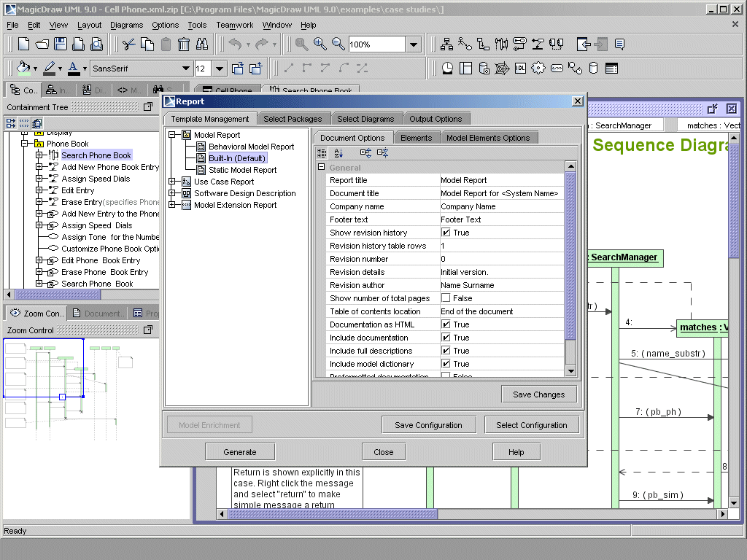747x560 pixels.
Task: Uncheck Show revision history
Action: tap(446, 233)
